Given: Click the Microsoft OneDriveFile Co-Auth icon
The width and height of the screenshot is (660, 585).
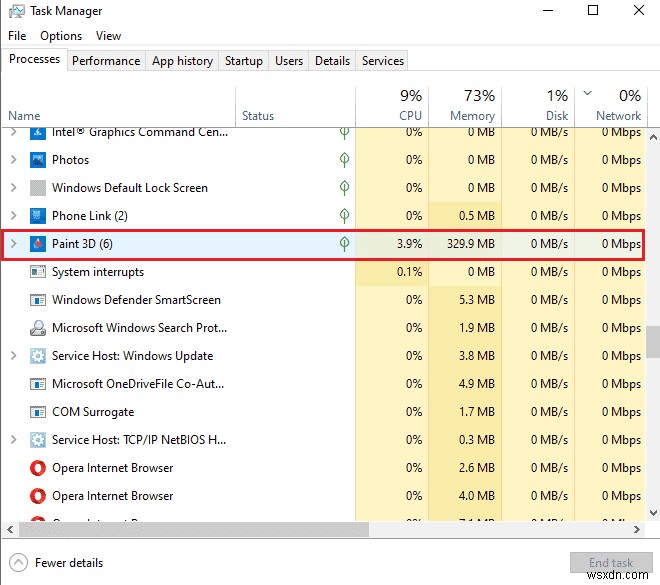Looking at the screenshot, I should click(x=38, y=384).
